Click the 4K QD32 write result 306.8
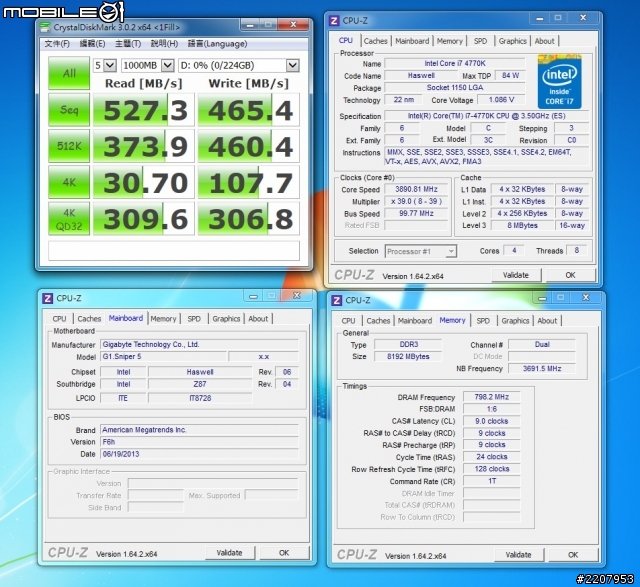 click(x=249, y=219)
